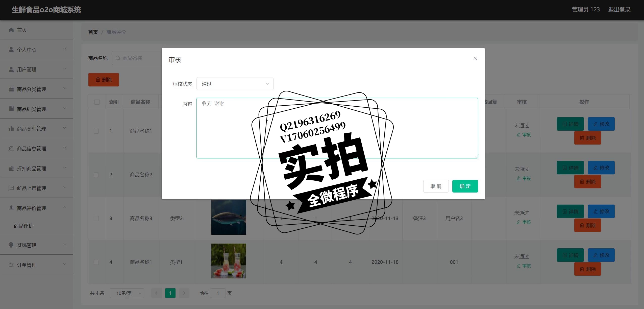Click the 个人中心 person icon

11,50
